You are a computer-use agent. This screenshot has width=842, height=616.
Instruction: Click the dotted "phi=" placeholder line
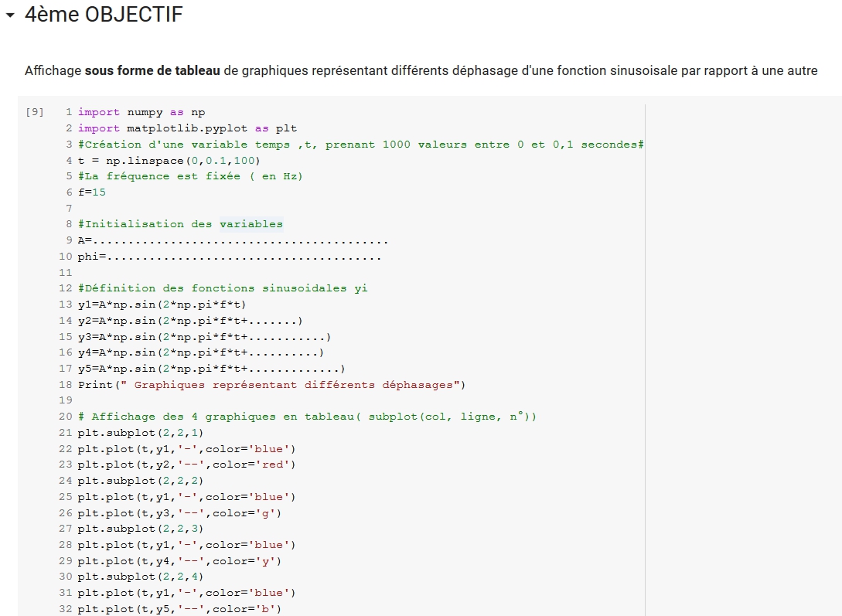(x=229, y=257)
